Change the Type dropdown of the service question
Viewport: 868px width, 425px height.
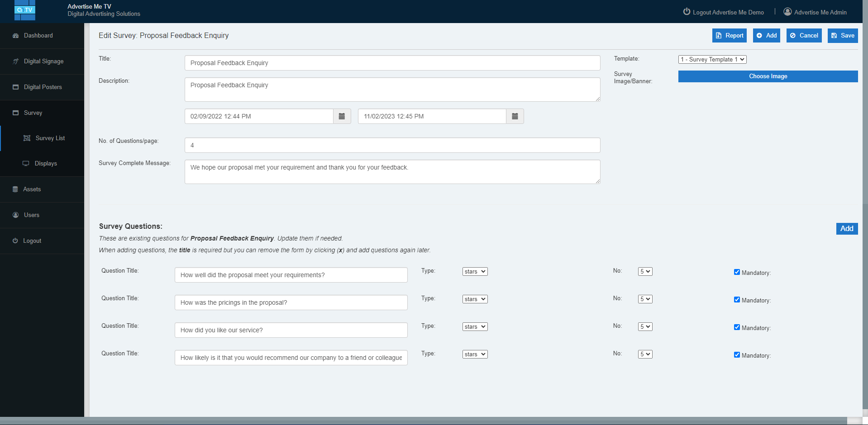(474, 326)
